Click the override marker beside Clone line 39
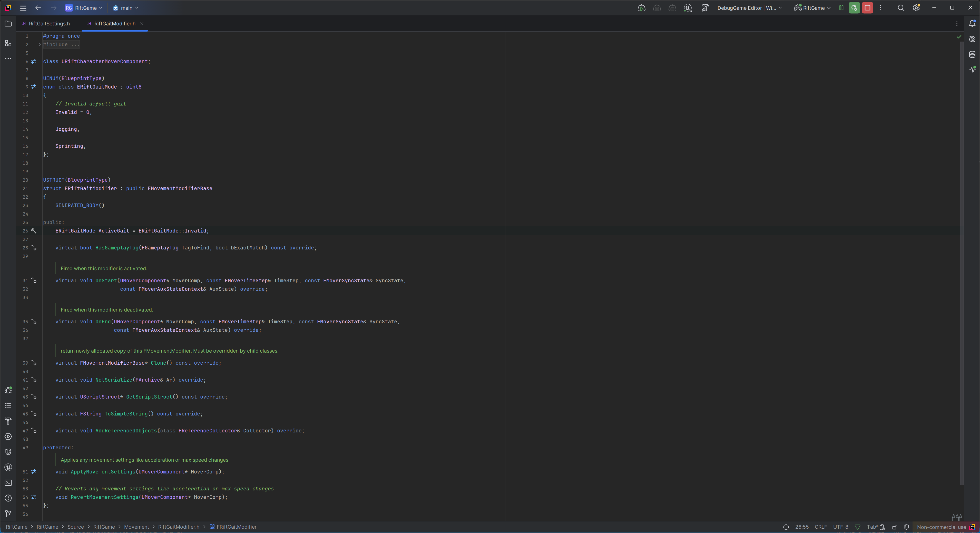This screenshot has height=533, width=980. 33,363
